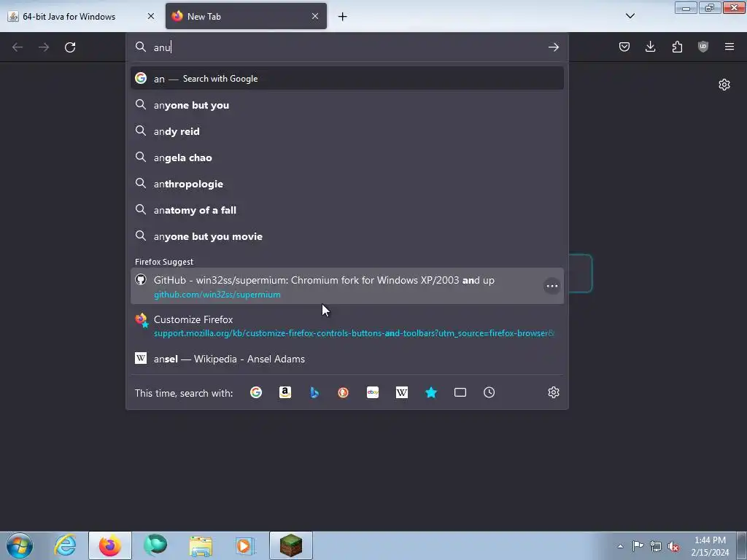Search History using the clock icon
747x560 pixels.
point(489,392)
